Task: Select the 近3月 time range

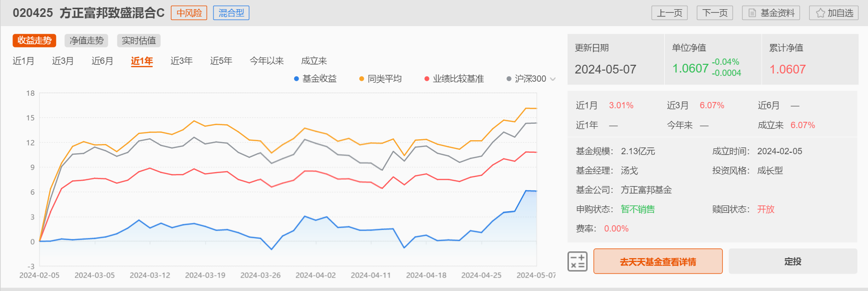Action: 63,61
